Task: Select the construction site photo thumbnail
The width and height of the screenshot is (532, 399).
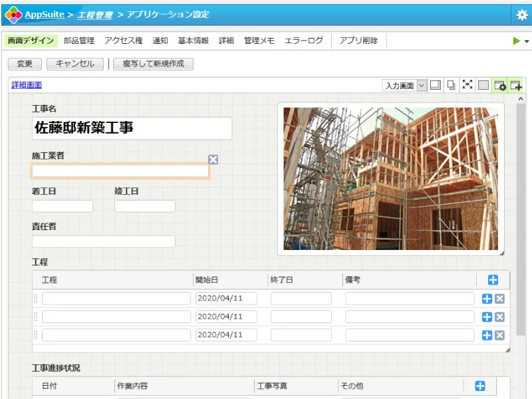Action: [390, 179]
